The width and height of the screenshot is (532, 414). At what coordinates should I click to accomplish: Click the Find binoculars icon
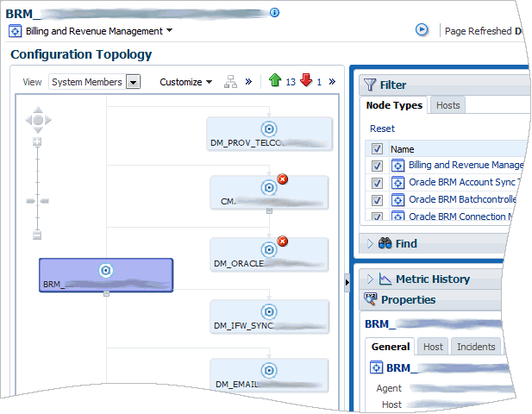385,243
